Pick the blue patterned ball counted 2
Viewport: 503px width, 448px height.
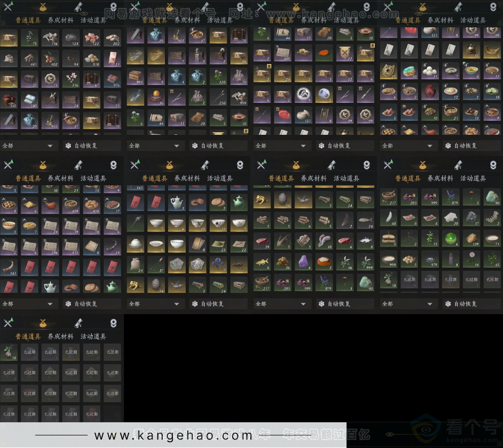324,94
